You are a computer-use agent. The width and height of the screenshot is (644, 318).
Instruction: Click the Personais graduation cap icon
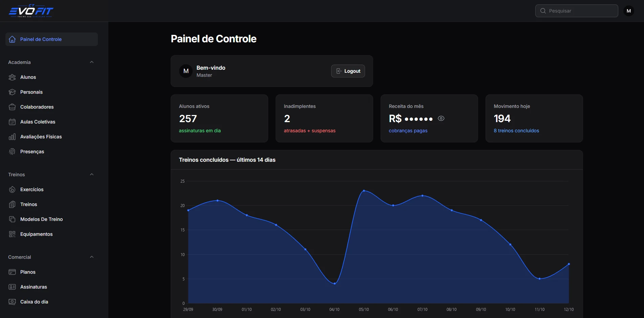[x=12, y=92]
